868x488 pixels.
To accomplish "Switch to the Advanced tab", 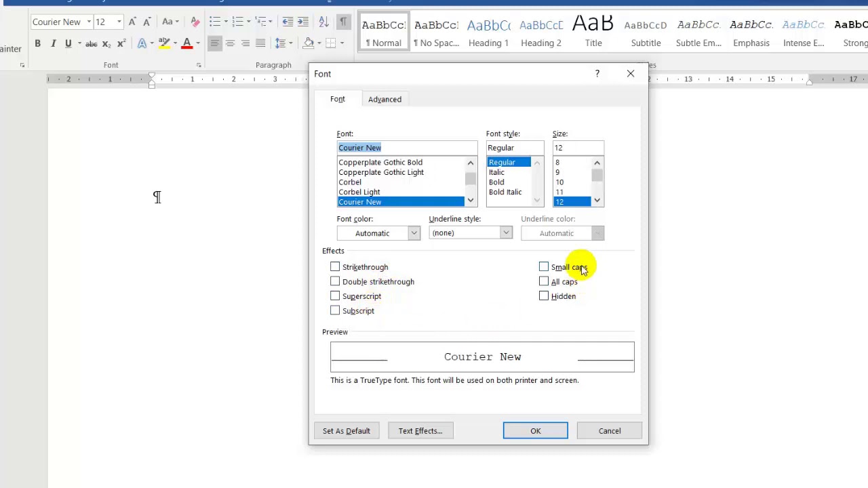I will [x=384, y=99].
